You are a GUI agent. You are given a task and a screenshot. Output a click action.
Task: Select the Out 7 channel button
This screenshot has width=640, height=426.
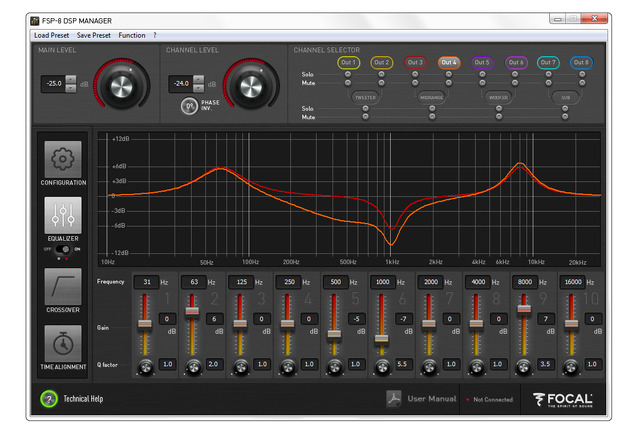pos(548,62)
